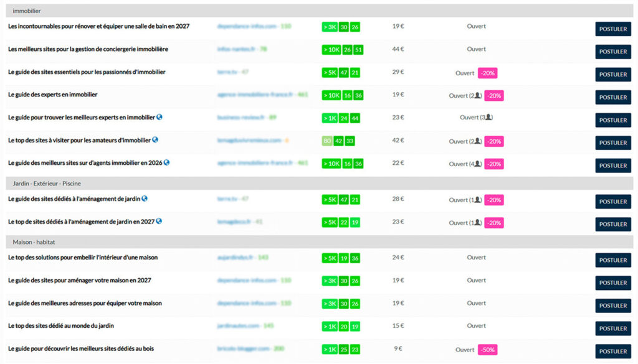
Task: Select the 'immobilier' category header
Action: pyautogui.click(x=320, y=11)
